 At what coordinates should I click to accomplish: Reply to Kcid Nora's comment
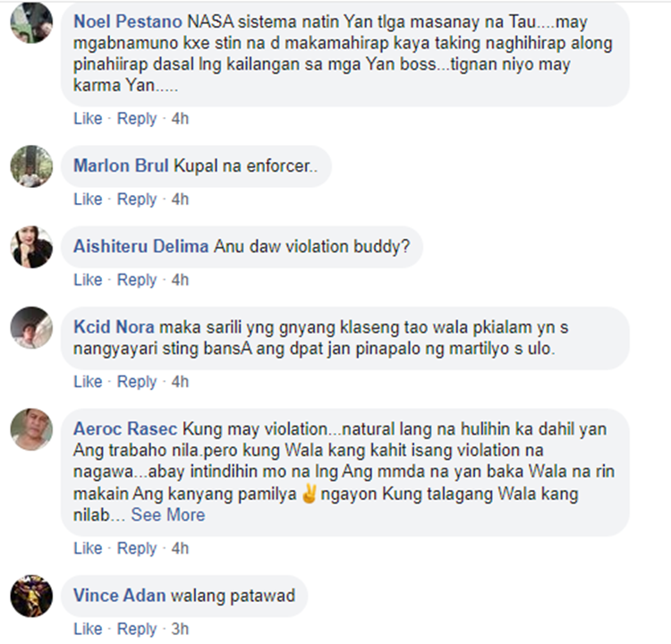[137, 382]
